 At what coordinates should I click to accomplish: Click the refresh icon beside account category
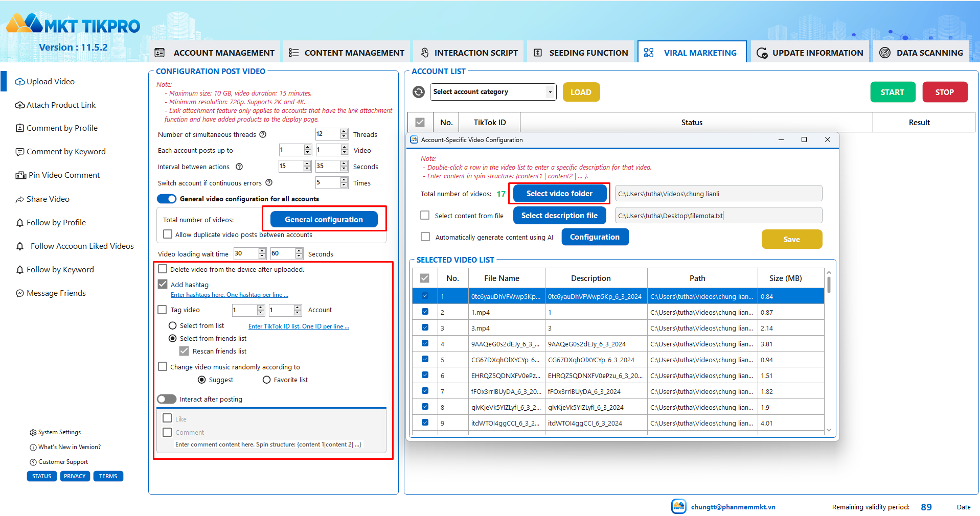point(419,92)
